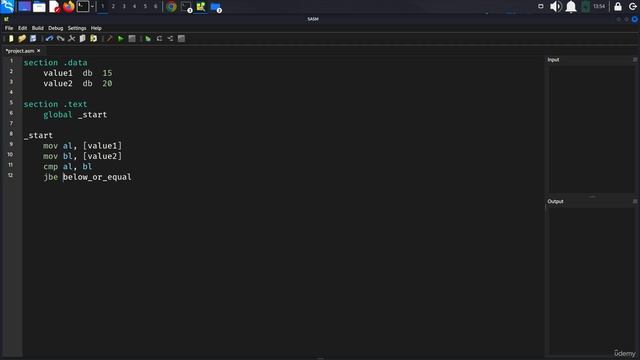The width and height of the screenshot is (640, 360).
Task: Stop the running program
Action: point(132,38)
